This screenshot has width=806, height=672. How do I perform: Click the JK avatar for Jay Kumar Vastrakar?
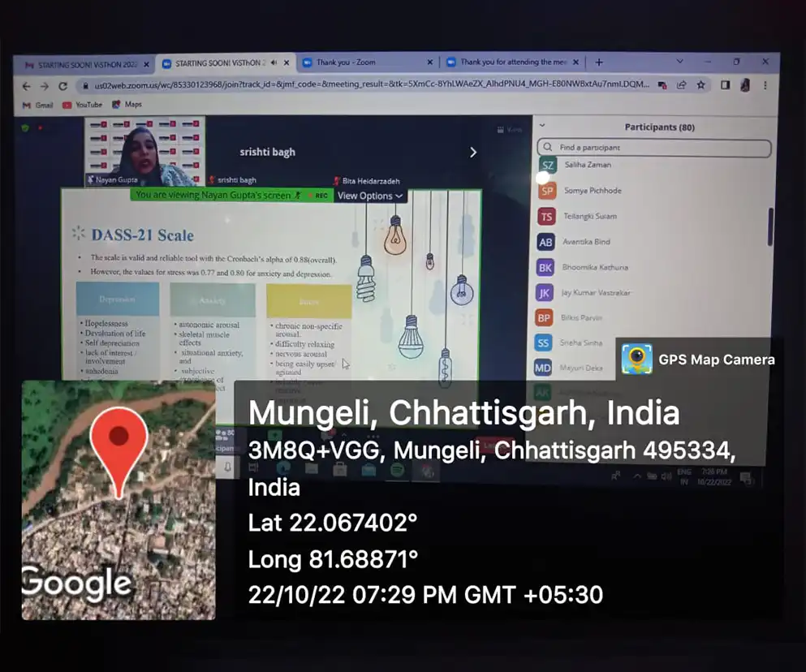pos(544,293)
